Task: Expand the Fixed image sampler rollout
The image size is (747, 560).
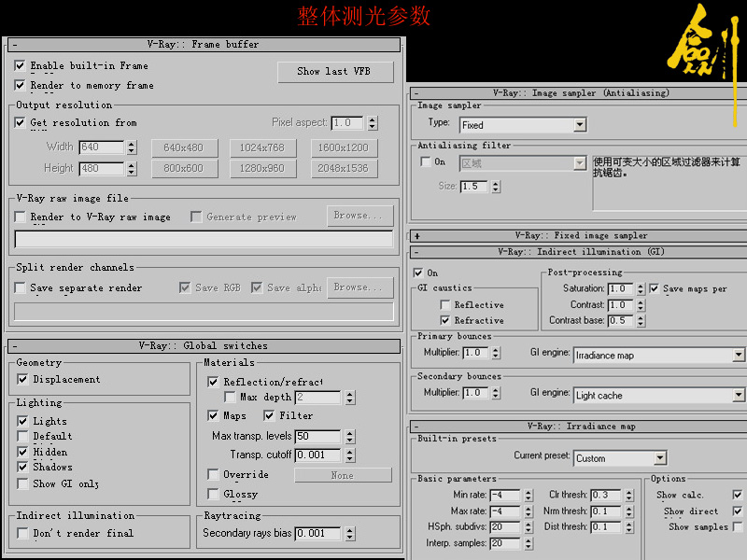Action: (x=416, y=236)
